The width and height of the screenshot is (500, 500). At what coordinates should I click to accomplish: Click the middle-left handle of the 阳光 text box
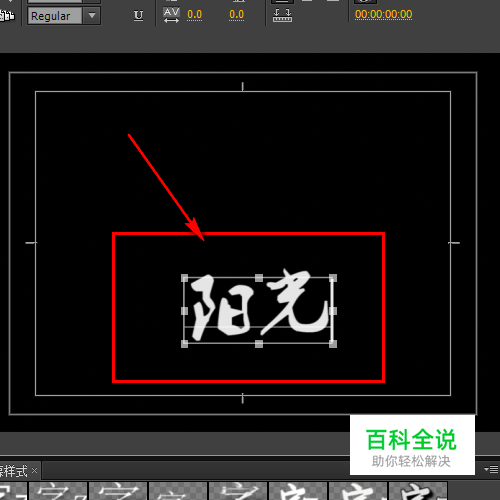(x=184, y=311)
